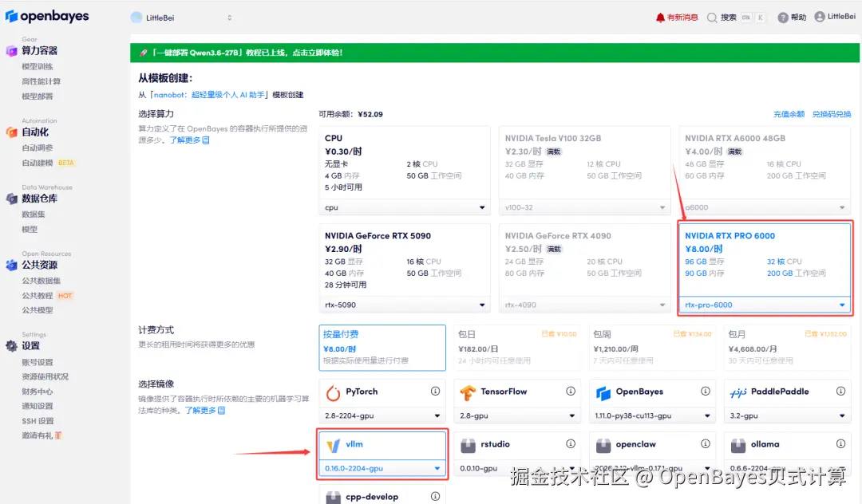The image size is (862, 504).
Task: Show info for openclaw image
Action: pyautogui.click(x=706, y=443)
